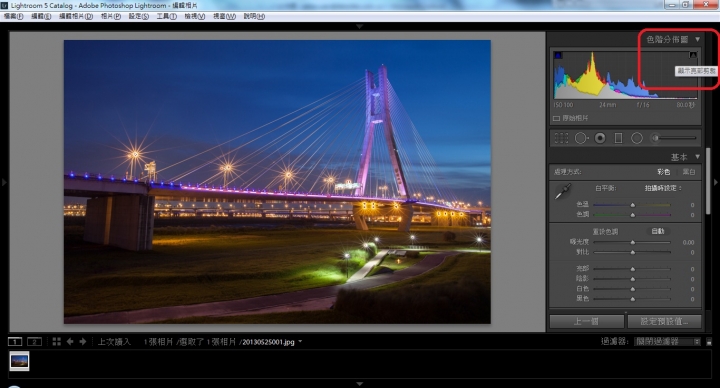The height and width of the screenshot is (388, 720).
Task: Click the 上次讀入 source label
Action: tap(114, 342)
